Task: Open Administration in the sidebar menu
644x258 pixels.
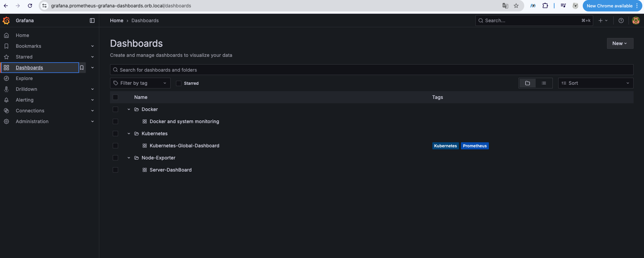Action: pyautogui.click(x=32, y=121)
